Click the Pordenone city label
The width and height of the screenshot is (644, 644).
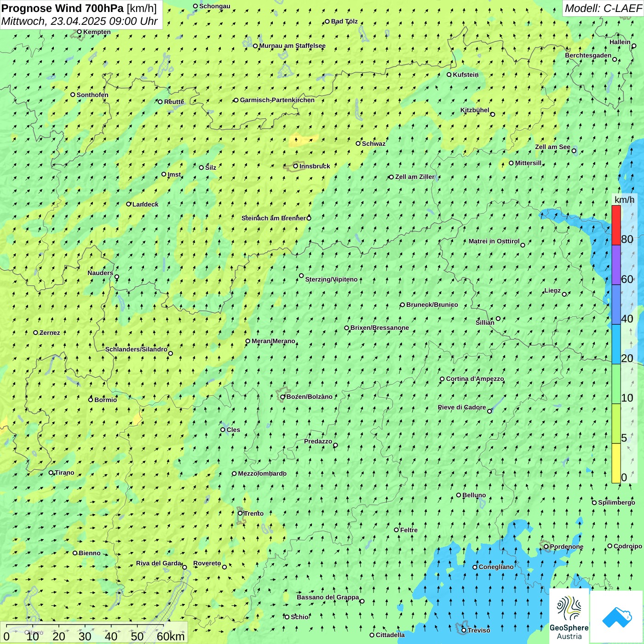567,546
